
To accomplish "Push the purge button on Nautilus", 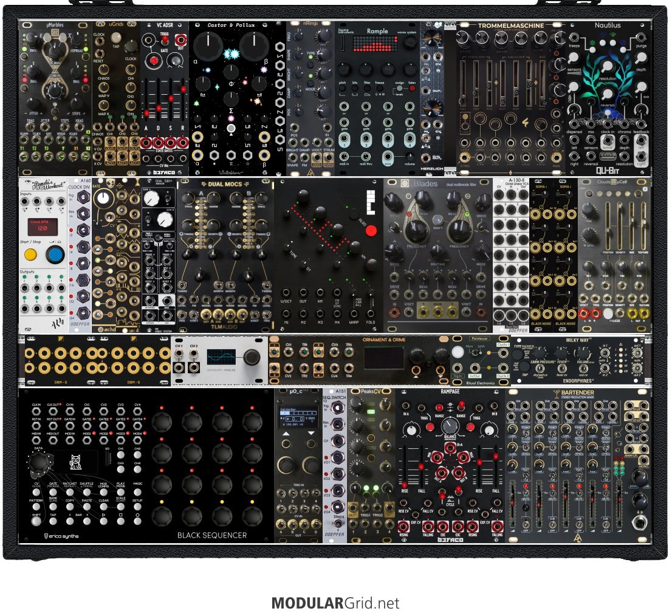I will [x=623, y=50].
